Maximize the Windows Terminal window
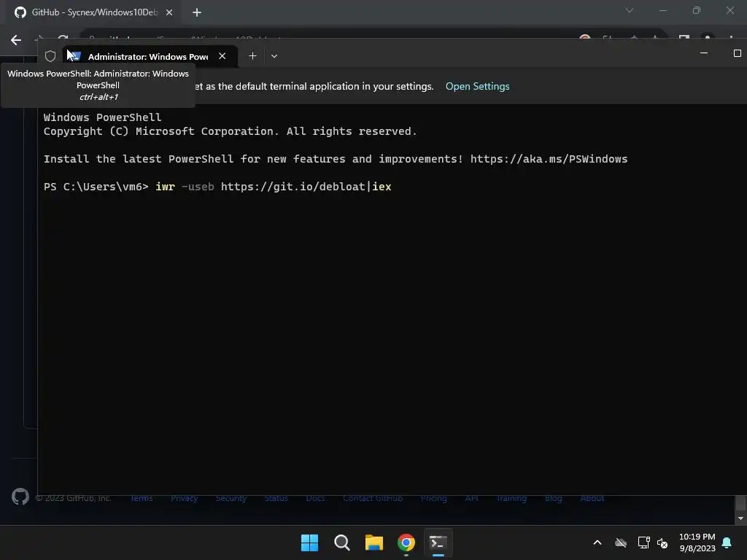747x560 pixels. 737,53
